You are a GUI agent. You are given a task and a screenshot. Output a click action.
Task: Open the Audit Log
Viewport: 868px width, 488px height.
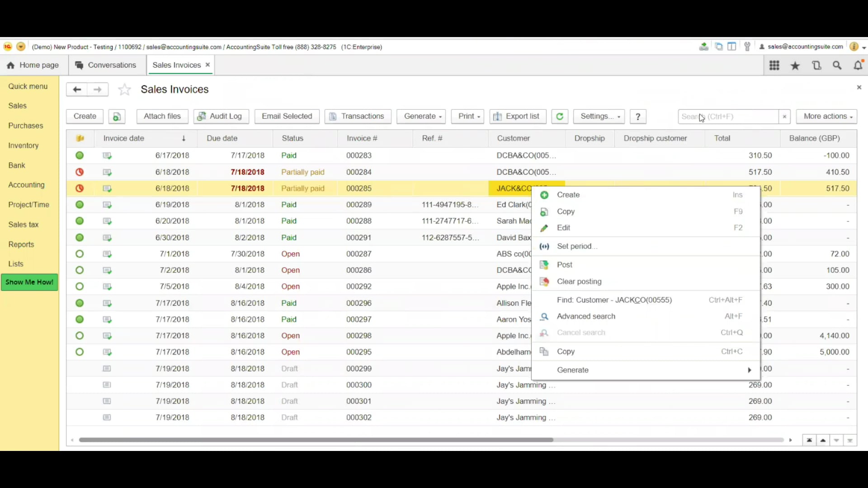pos(221,116)
